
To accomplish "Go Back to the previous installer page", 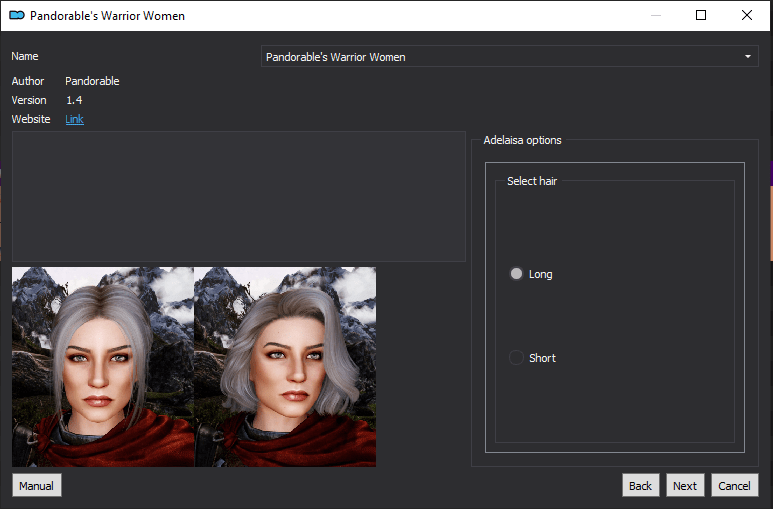I will (640, 486).
